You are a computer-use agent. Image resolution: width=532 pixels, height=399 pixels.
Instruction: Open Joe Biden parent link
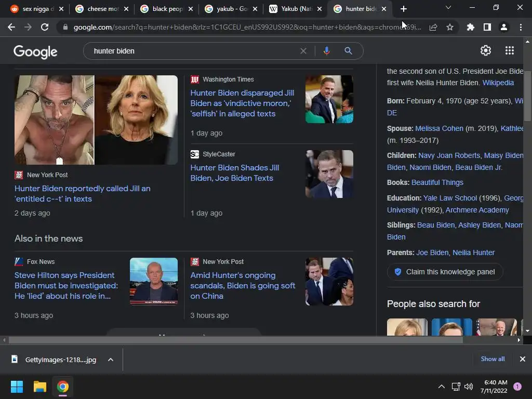coord(432,252)
